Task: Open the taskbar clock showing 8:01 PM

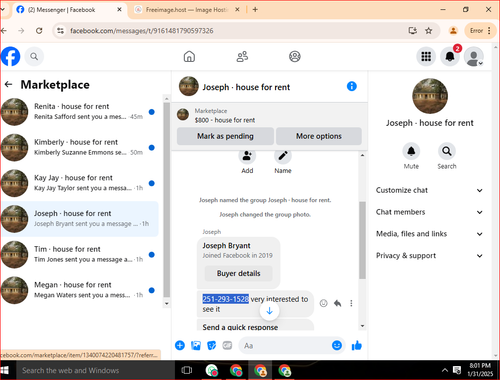Action: (480, 370)
